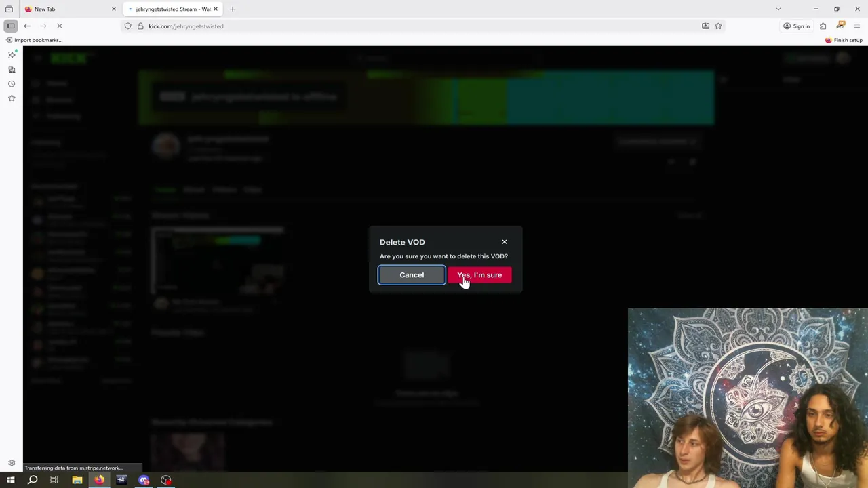
Task: Switch to Firefox on the taskbar
Action: [99, 480]
